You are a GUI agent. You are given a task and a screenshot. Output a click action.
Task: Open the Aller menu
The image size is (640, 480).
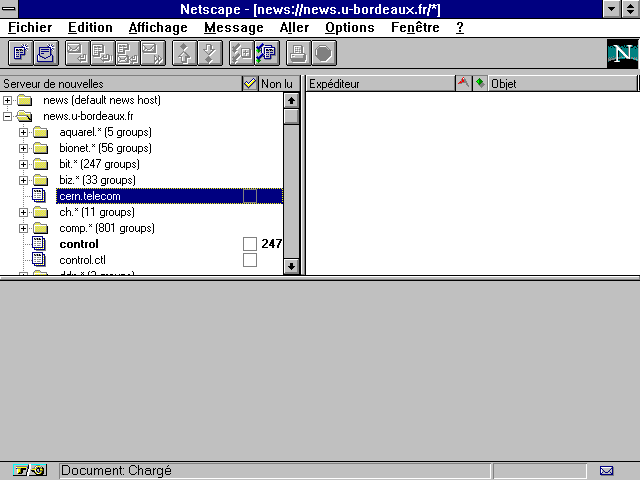(x=294, y=27)
